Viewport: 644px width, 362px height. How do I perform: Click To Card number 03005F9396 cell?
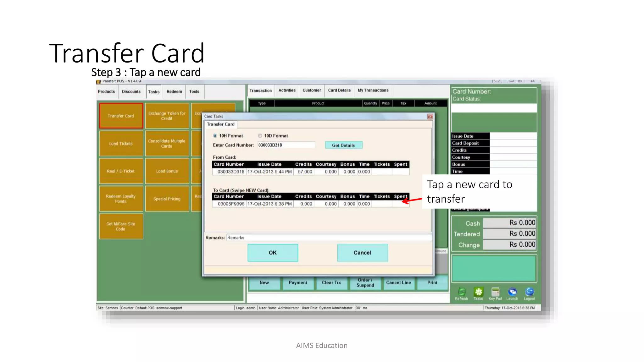(x=229, y=204)
